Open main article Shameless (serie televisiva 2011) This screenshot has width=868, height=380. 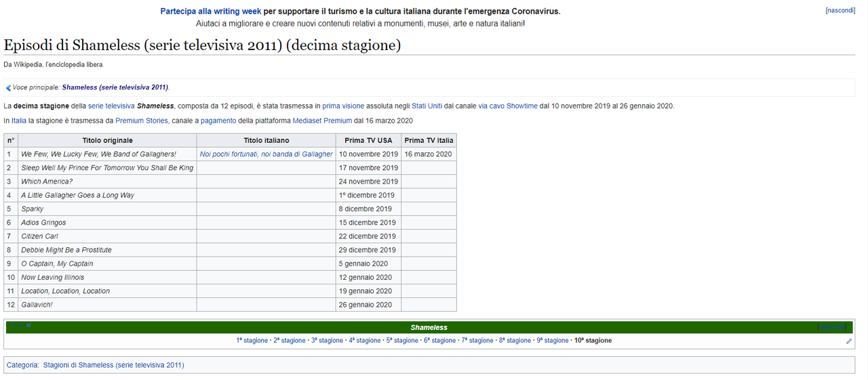tap(115, 88)
